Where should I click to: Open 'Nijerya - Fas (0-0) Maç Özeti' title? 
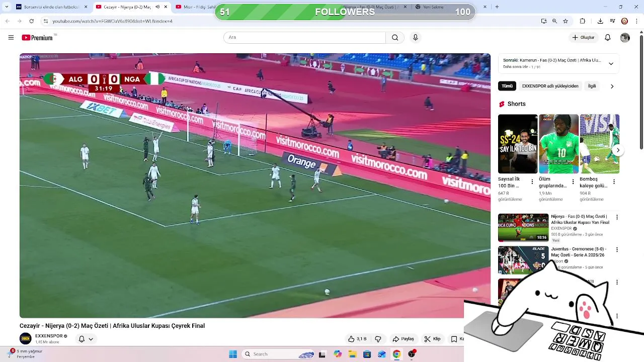coord(580,219)
